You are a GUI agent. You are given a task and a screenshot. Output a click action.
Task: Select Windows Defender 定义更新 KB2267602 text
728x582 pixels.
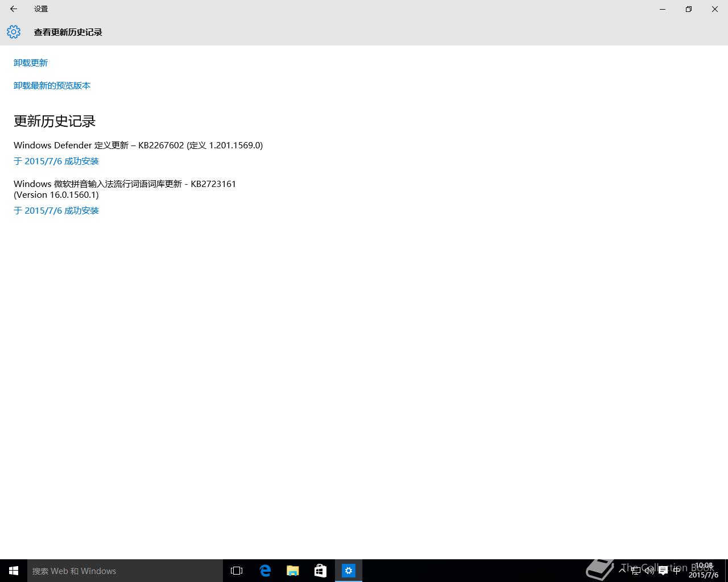point(138,145)
